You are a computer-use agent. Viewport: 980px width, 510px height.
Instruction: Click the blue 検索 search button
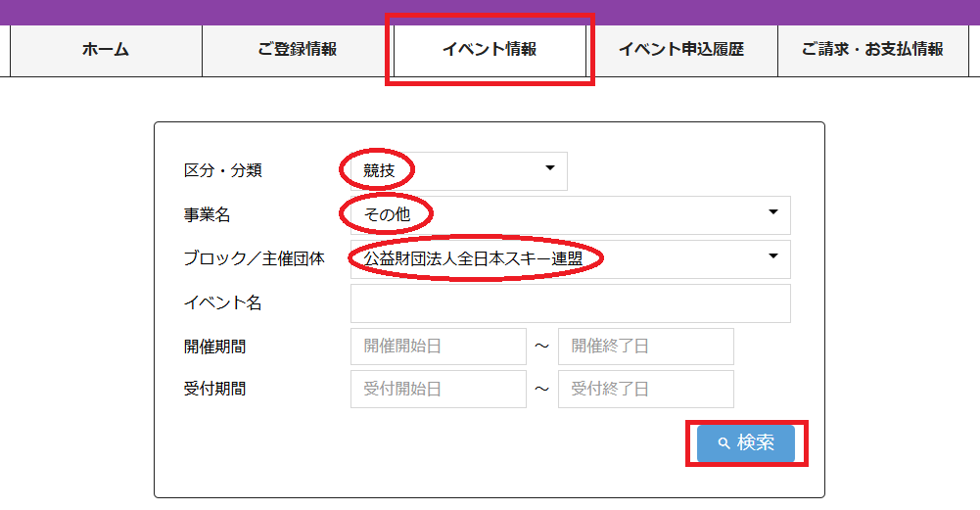[x=746, y=443]
